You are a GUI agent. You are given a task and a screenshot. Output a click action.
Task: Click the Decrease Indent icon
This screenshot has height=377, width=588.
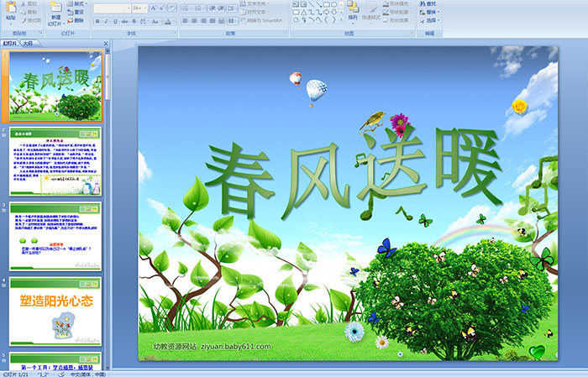coord(213,8)
